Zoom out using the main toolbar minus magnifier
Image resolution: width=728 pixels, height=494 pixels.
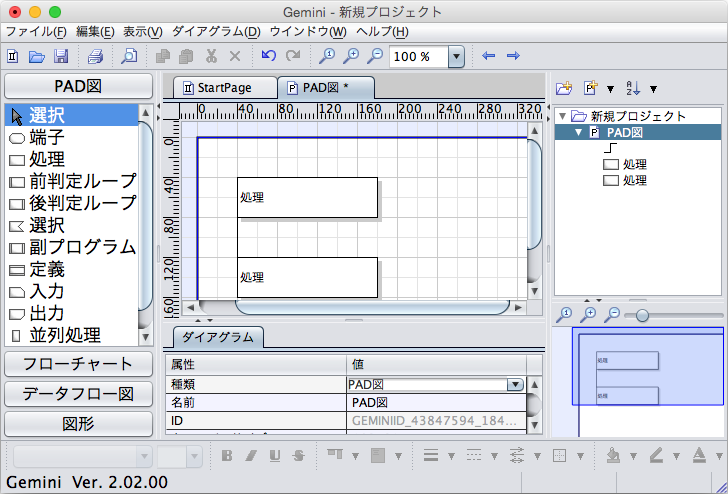point(375,56)
